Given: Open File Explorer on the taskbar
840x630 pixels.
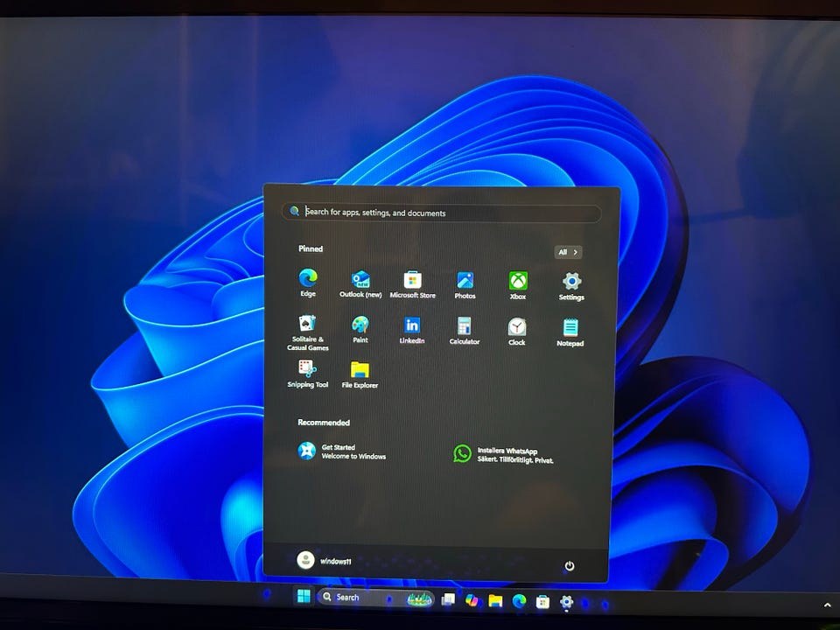Looking at the screenshot, I should pos(495,600).
